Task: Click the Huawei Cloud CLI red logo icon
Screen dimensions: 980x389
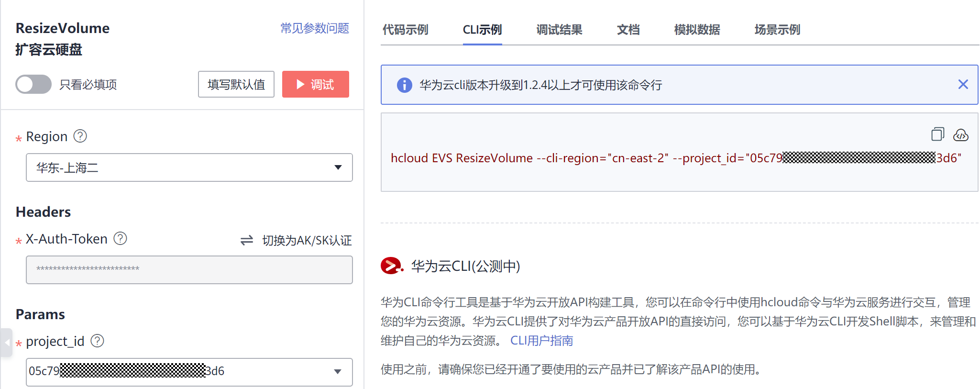Action: [x=392, y=266]
